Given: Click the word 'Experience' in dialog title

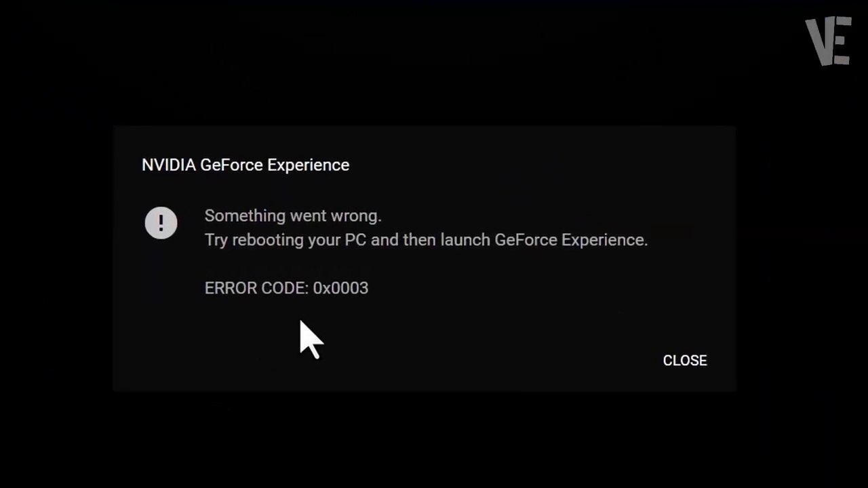Looking at the screenshot, I should (x=309, y=165).
